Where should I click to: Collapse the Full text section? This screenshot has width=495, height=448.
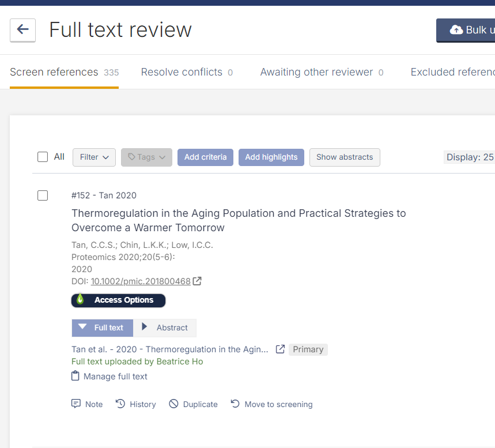[x=103, y=327]
